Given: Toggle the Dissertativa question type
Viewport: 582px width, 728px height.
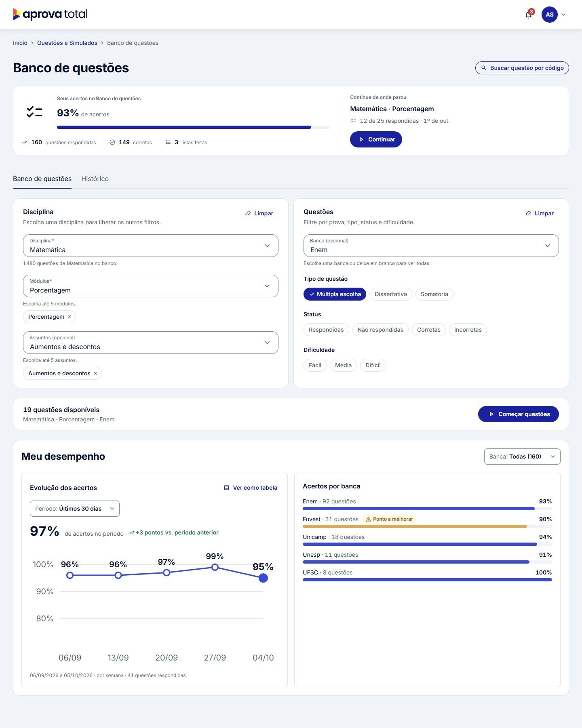Looking at the screenshot, I should click(x=390, y=294).
